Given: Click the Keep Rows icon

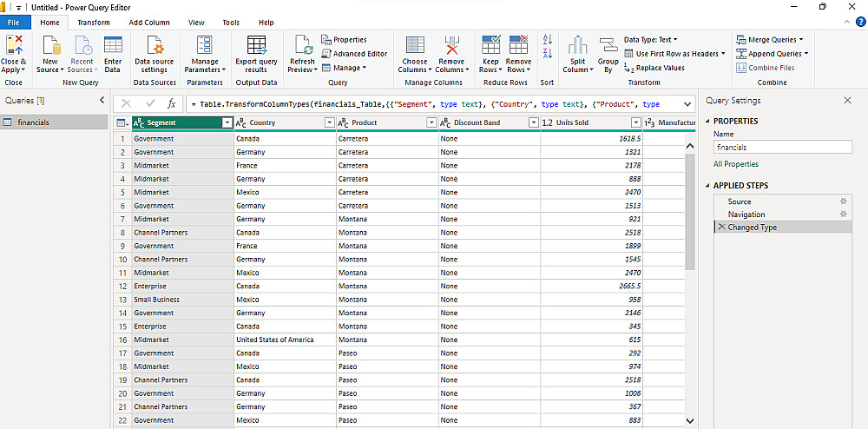Looking at the screenshot, I should coord(491,46).
